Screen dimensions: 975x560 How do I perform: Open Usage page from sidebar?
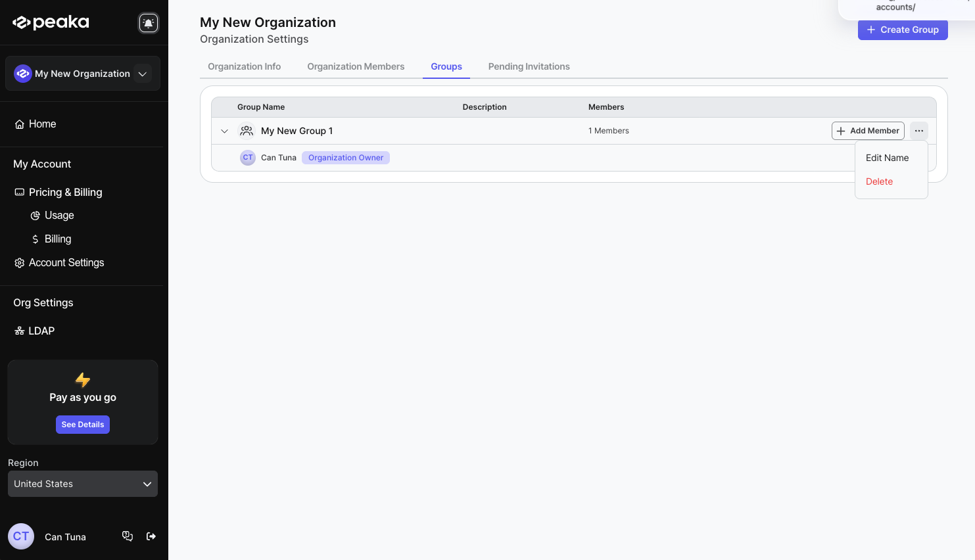coord(59,216)
